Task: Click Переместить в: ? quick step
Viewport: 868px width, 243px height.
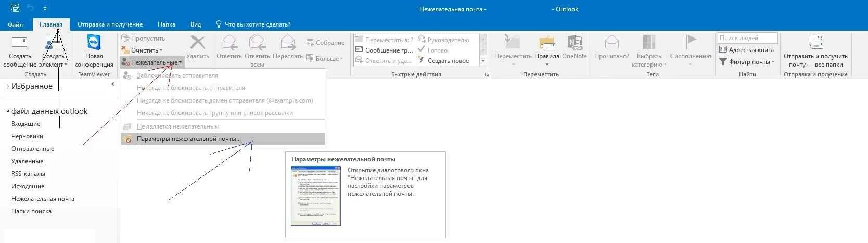Action: [x=384, y=40]
